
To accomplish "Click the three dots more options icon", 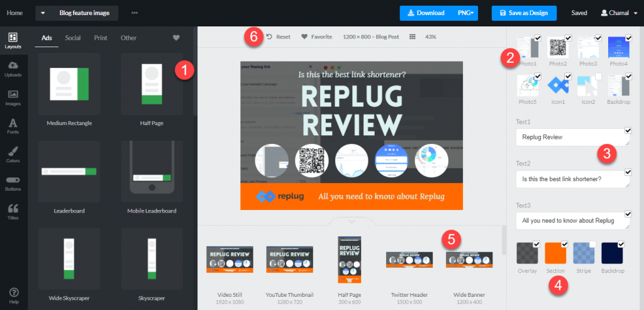I will pyautogui.click(x=135, y=13).
